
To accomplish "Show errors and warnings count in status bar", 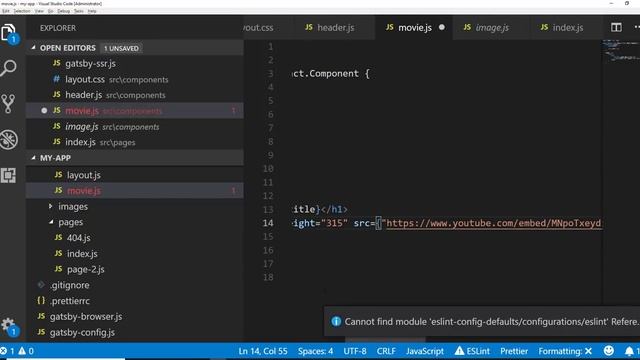I will click(x=17, y=351).
